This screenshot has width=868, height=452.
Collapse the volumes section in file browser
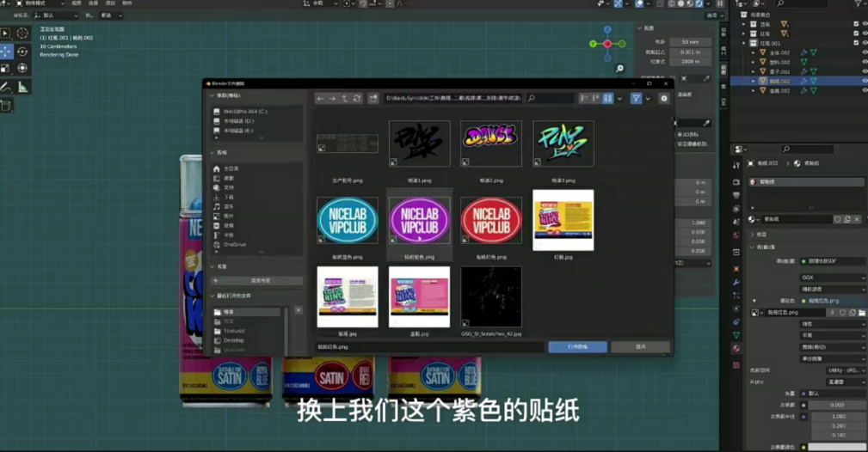pyautogui.click(x=212, y=95)
